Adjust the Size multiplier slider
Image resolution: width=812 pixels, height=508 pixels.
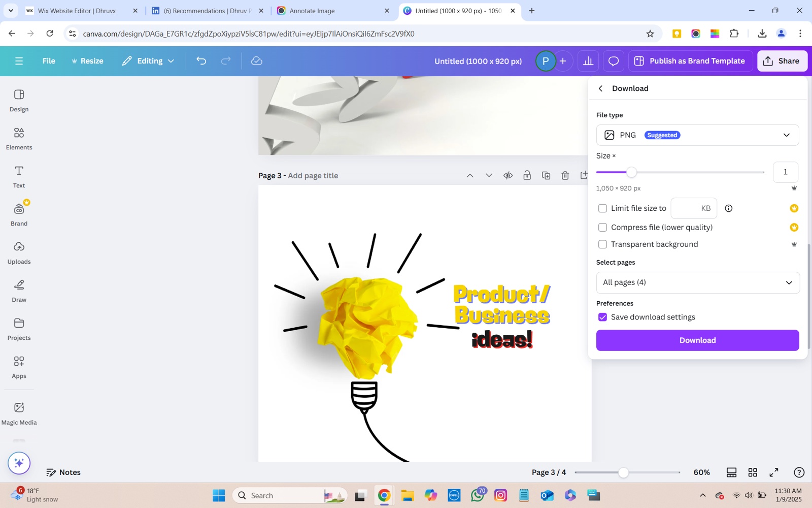click(x=631, y=172)
